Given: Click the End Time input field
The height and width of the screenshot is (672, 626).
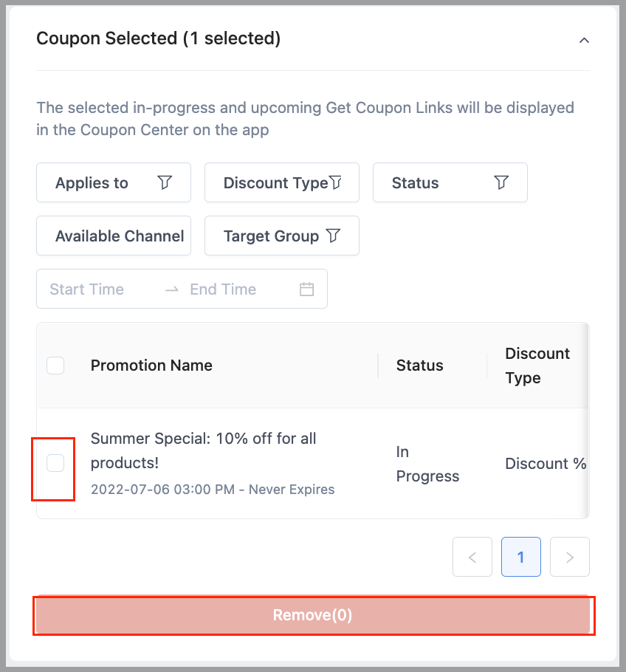Looking at the screenshot, I should point(239,289).
